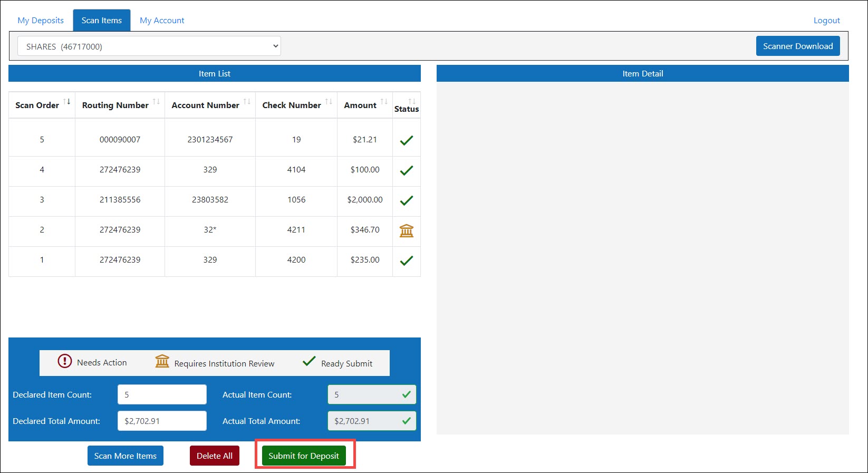Click the Ready Submit legend checkmark
The image size is (868, 473).
click(x=309, y=361)
